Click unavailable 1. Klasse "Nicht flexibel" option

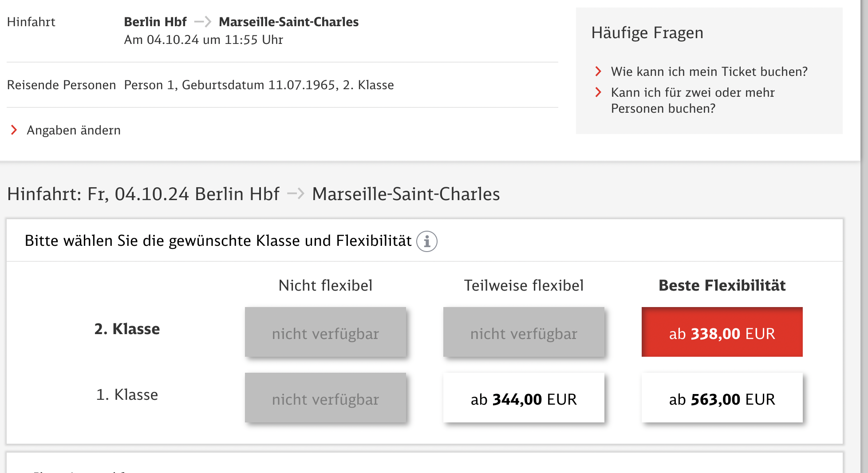click(x=325, y=398)
